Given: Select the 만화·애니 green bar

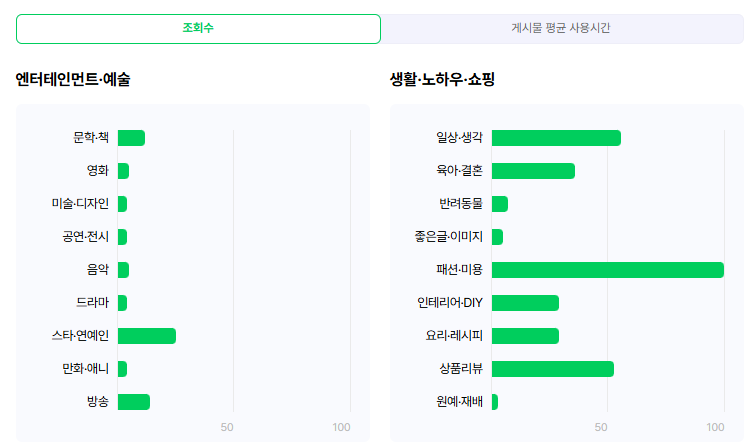Looking at the screenshot, I should point(122,369).
